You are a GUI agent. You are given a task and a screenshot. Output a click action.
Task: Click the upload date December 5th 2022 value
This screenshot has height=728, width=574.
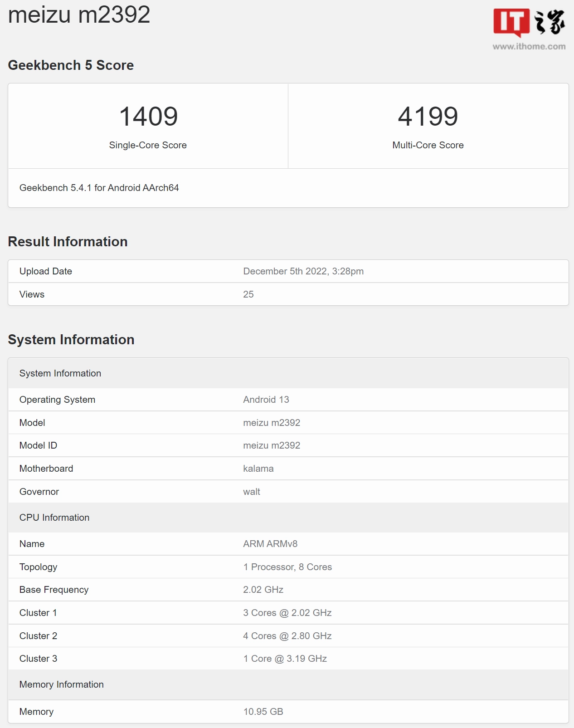(303, 271)
